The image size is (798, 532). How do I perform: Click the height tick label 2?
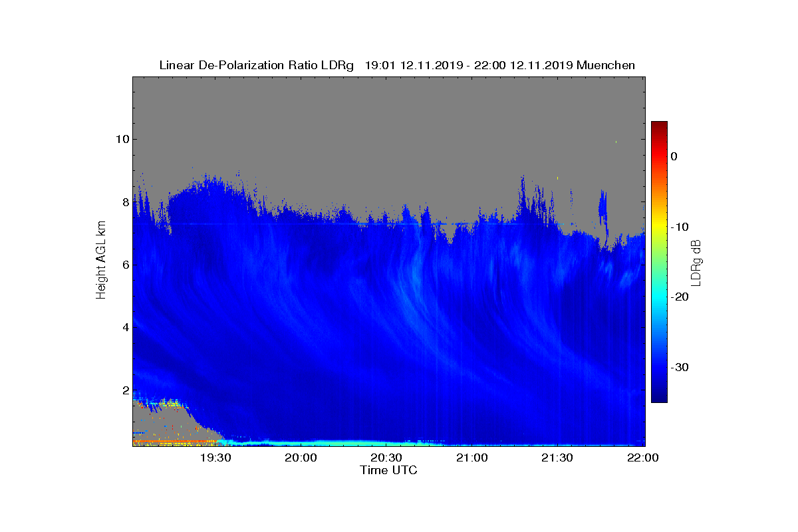coord(126,390)
